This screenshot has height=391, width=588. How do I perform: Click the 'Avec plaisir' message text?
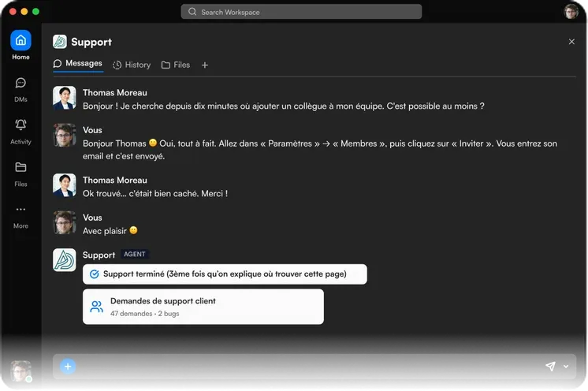pos(110,231)
